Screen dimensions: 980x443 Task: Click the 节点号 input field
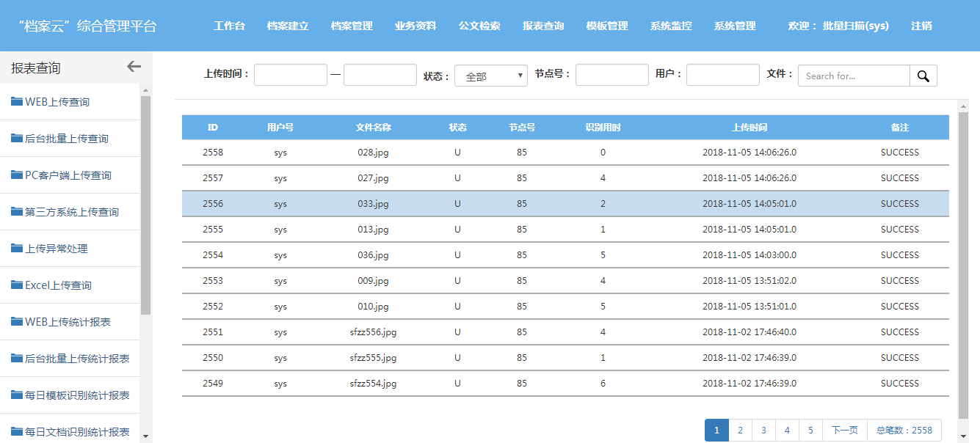point(611,75)
